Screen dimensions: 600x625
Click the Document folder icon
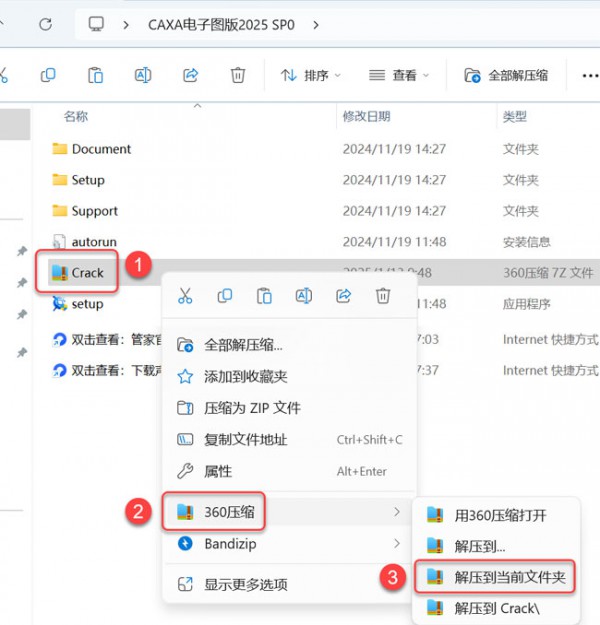point(60,149)
